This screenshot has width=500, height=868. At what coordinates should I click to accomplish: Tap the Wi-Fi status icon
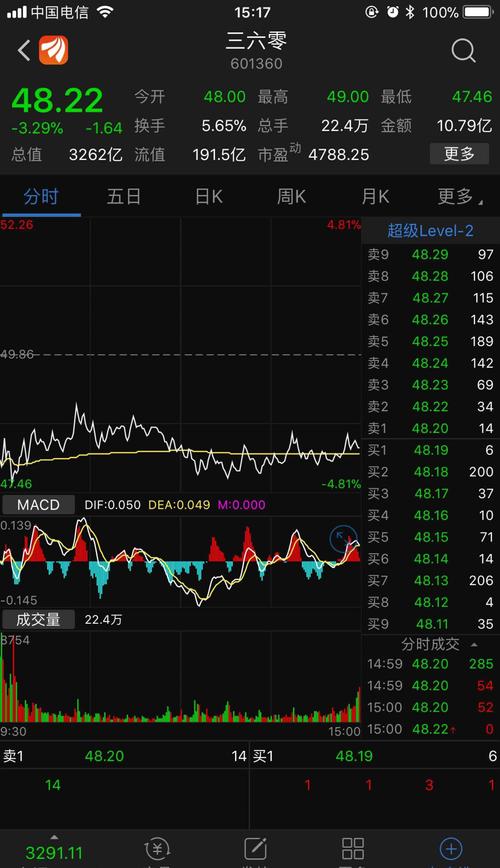tap(105, 12)
